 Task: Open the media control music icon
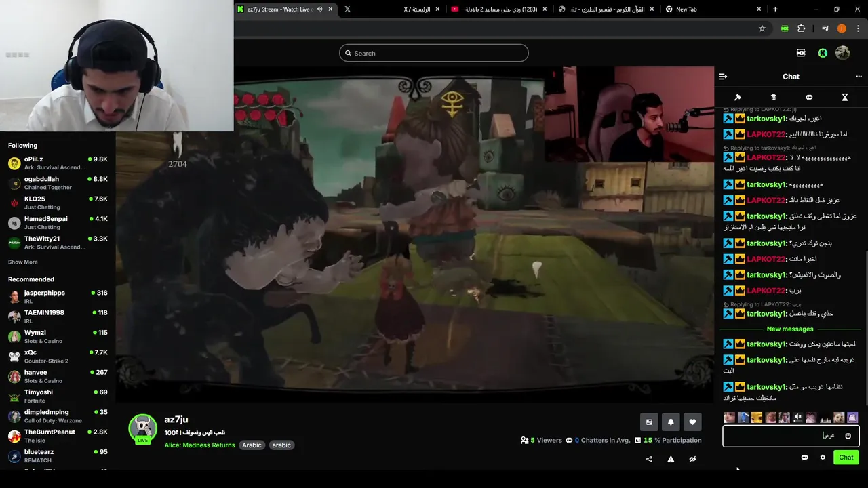825,28
